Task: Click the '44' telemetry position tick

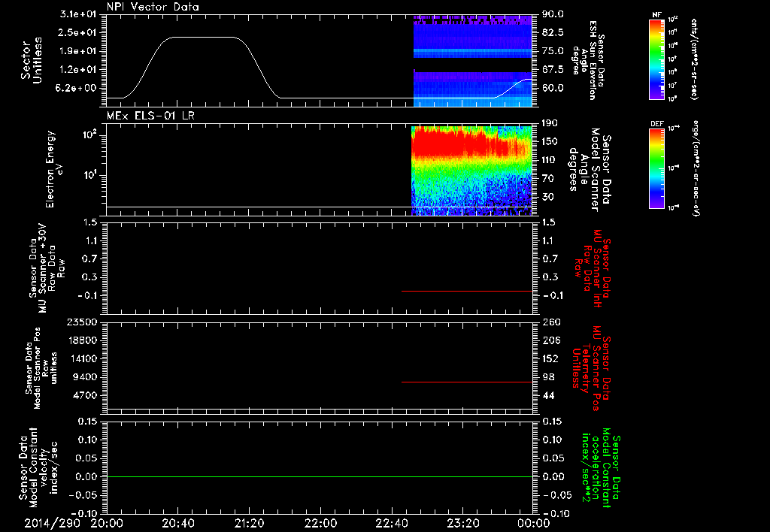Action: (x=549, y=395)
